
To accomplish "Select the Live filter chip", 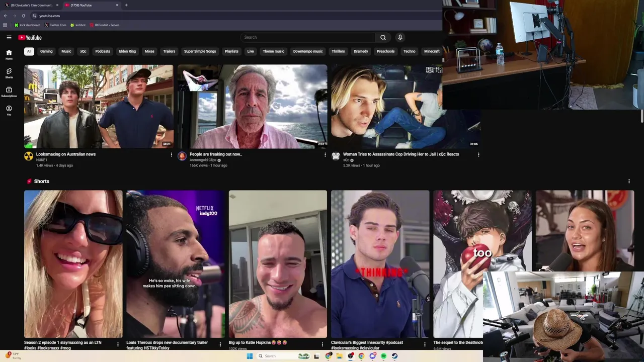I will click(x=251, y=51).
